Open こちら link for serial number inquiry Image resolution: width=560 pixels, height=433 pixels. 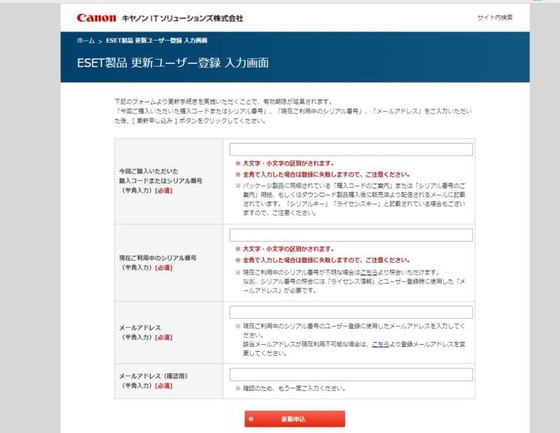pyautogui.click(x=369, y=273)
